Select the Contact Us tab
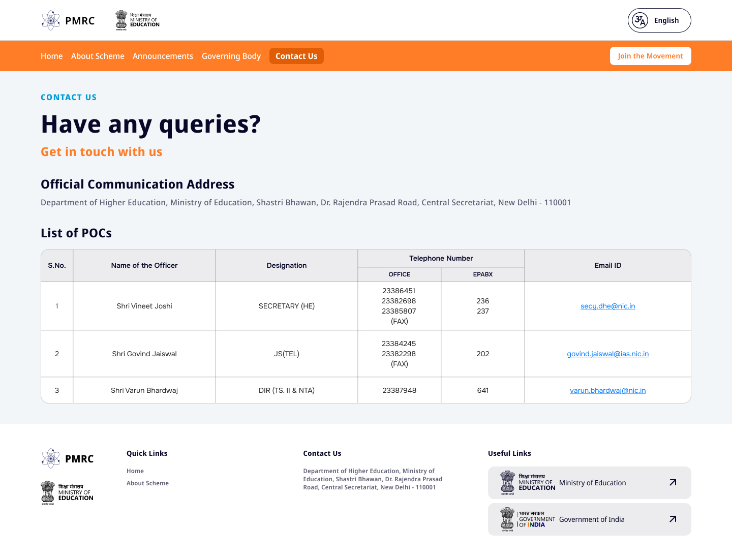The height and width of the screenshot is (560, 732). click(296, 56)
